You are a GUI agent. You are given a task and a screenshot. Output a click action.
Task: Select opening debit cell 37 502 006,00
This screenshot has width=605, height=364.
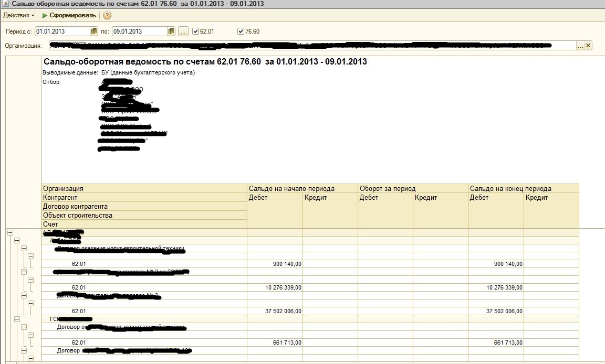(275, 311)
